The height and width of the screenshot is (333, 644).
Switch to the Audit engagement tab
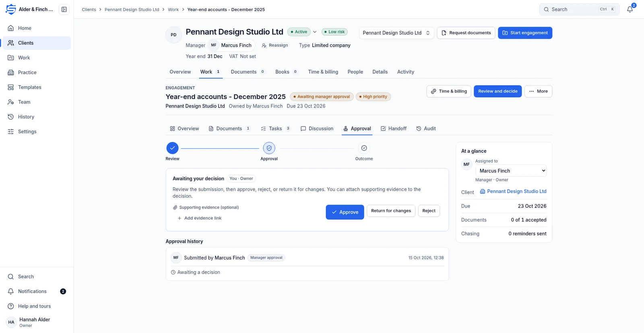click(426, 128)
